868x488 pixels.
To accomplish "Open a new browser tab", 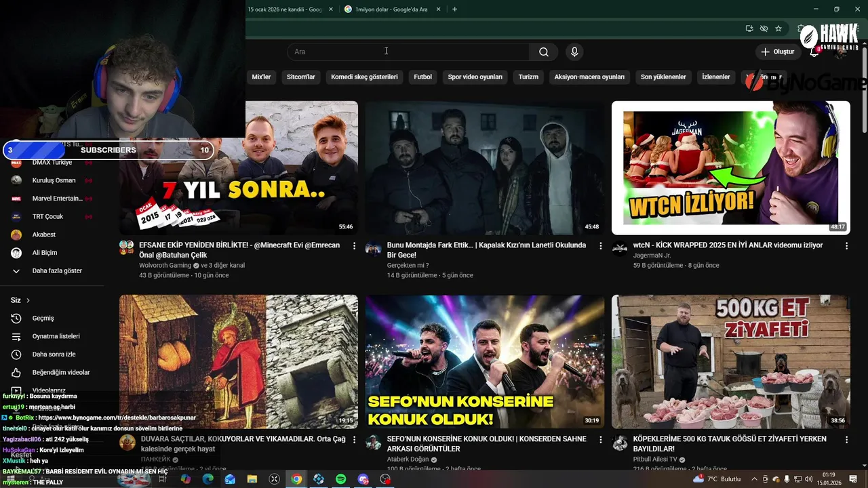I will (454, 9).
